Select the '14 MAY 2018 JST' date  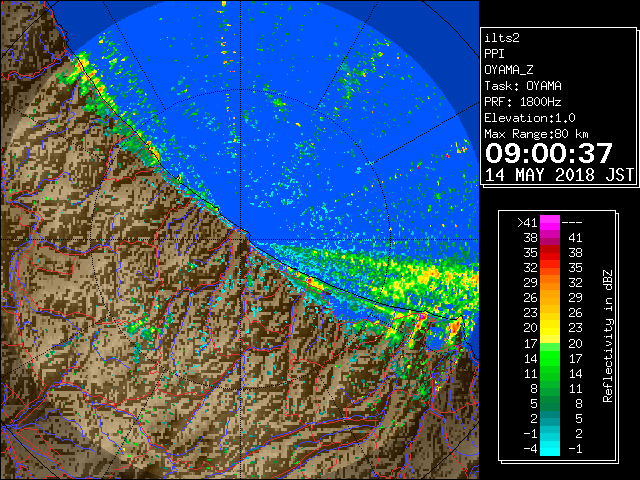click(x=559, y=175)
